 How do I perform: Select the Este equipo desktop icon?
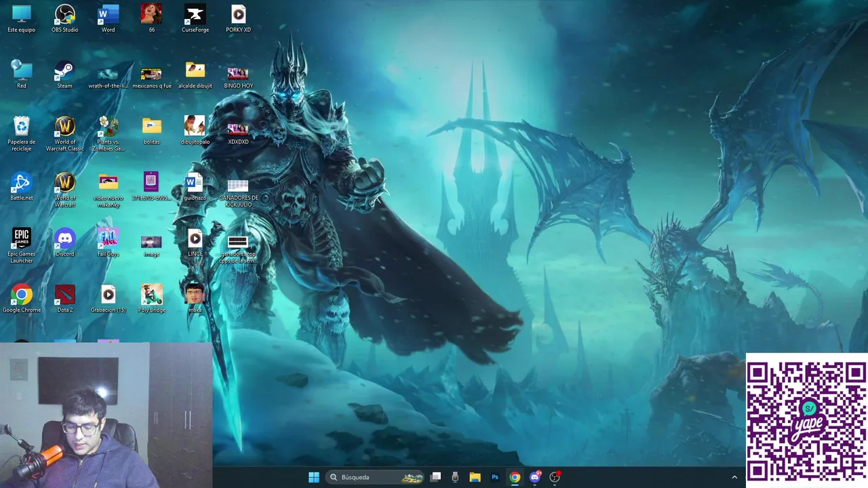(22, 19)
